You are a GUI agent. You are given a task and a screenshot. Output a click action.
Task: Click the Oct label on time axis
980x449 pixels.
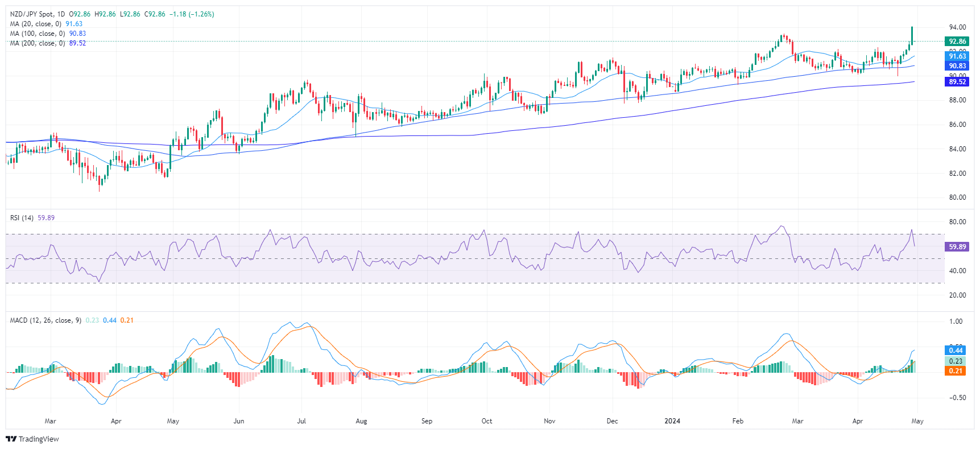pos(487,421)
